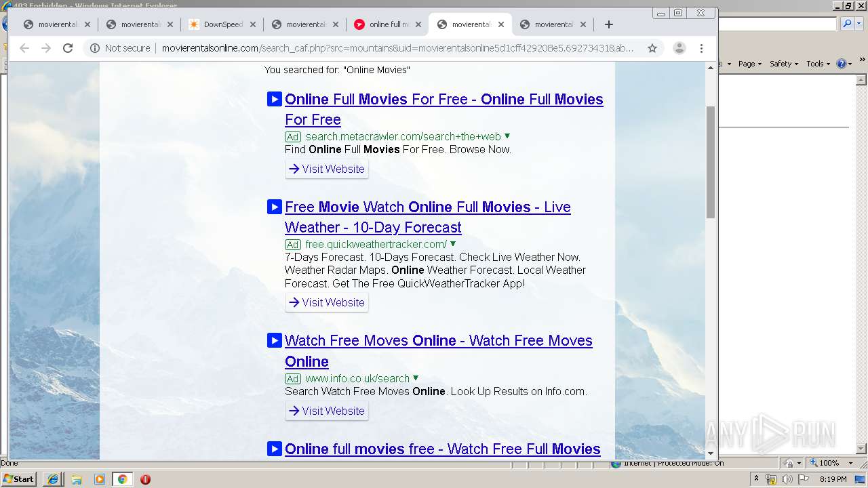View the Not secure site info
This screenshot has width=868, height=488.
point(120,48)
